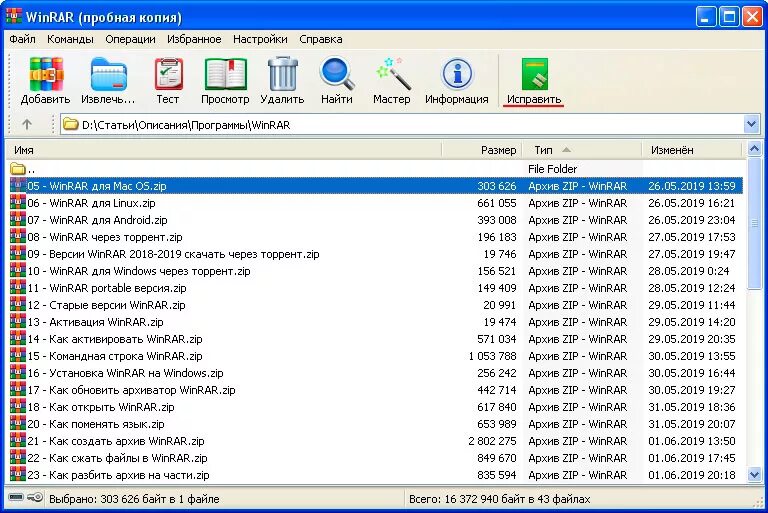Viewport: 768px width, 513px height.
Task: Open the Просмотр (View) book icon
Action: tap(225, 74)
